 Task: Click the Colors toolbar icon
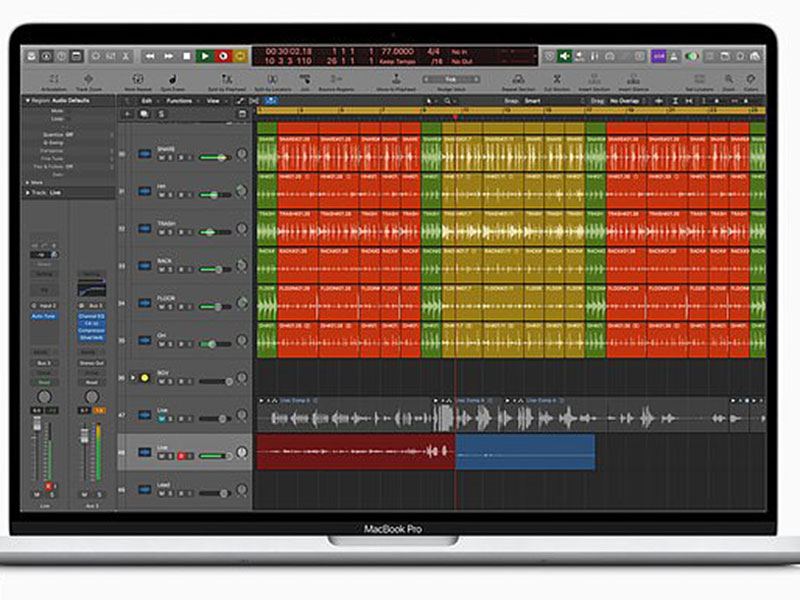pyautogui.click(x=751, y=81)
